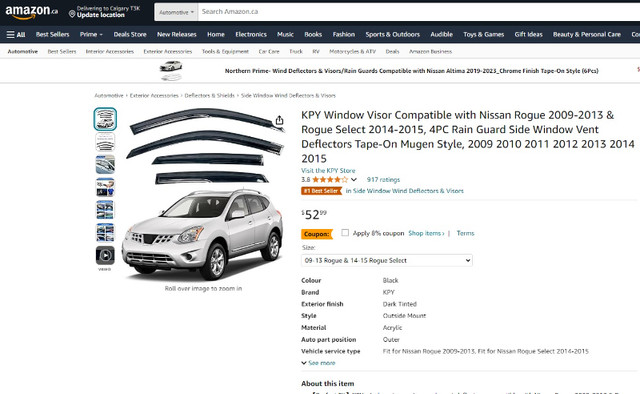Open New Releases in navigation
The image size is (640, 394).
click(177, 35)
